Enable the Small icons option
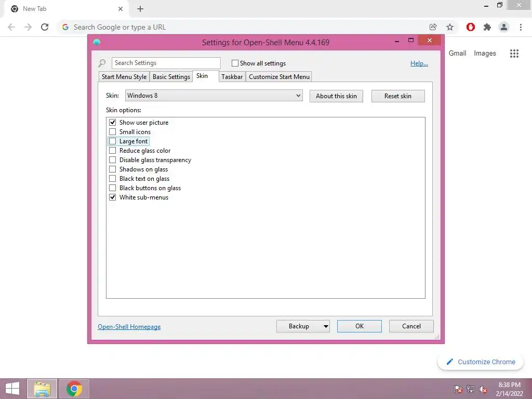 click(x=112, y=131)
